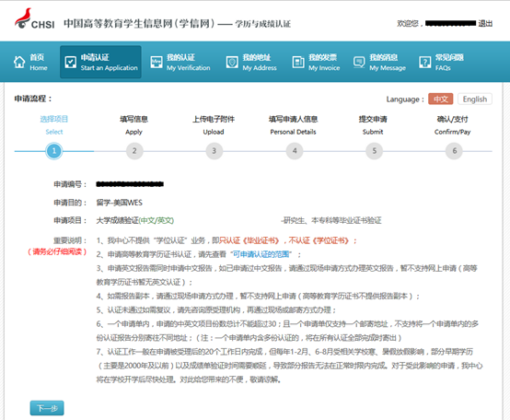510x420 pixels.
Task: Click the Select step label
Action: pyautogui.click(x=54, y=132)
